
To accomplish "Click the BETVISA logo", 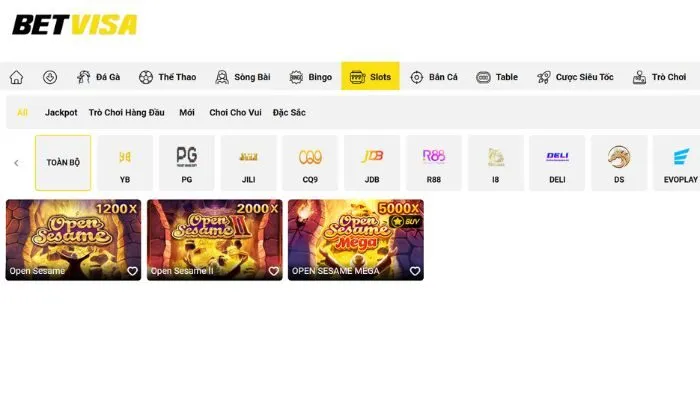I will point(74,25).
